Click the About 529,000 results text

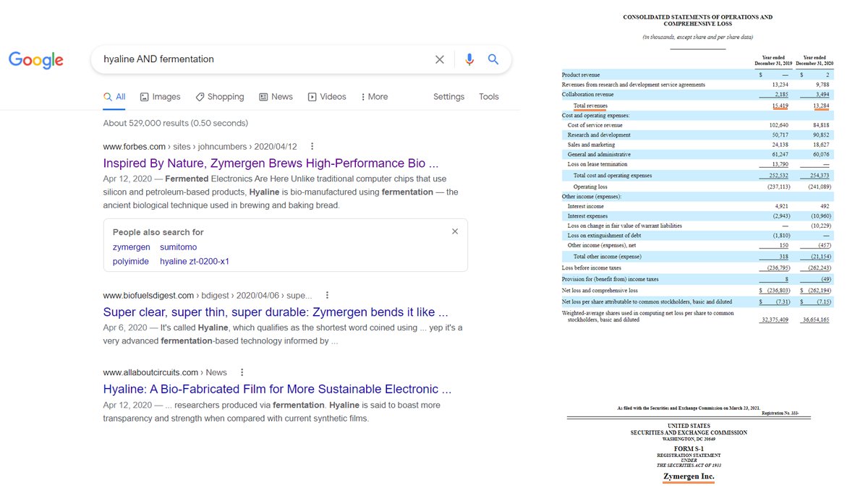coord(176,123)
